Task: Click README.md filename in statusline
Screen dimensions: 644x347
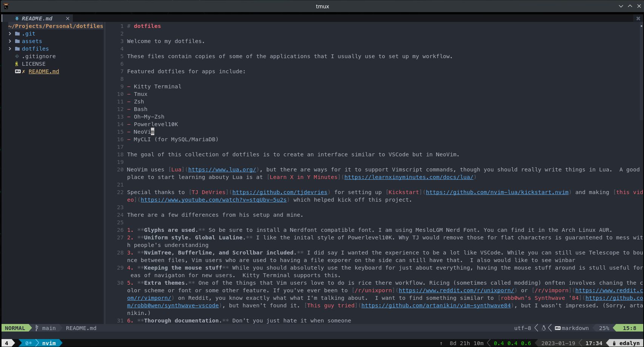Action: pos(81,328)
